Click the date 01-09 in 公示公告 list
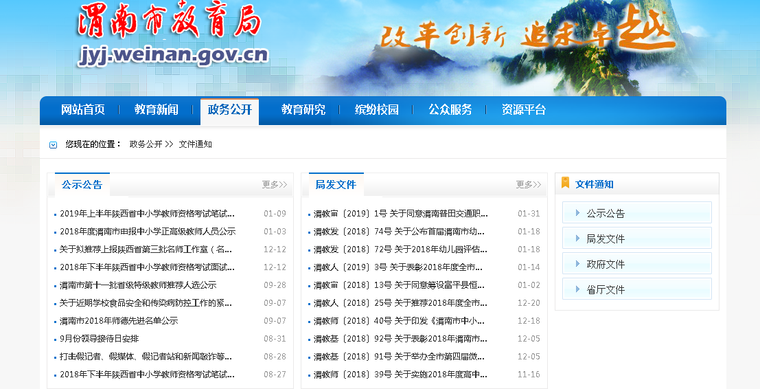This screenshot has height=389, width=760. (275, 214)
